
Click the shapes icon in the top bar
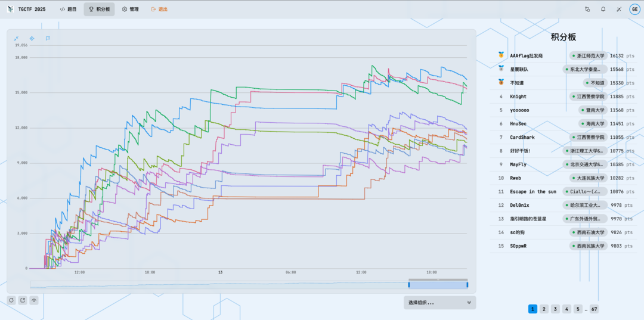[587, 10]
